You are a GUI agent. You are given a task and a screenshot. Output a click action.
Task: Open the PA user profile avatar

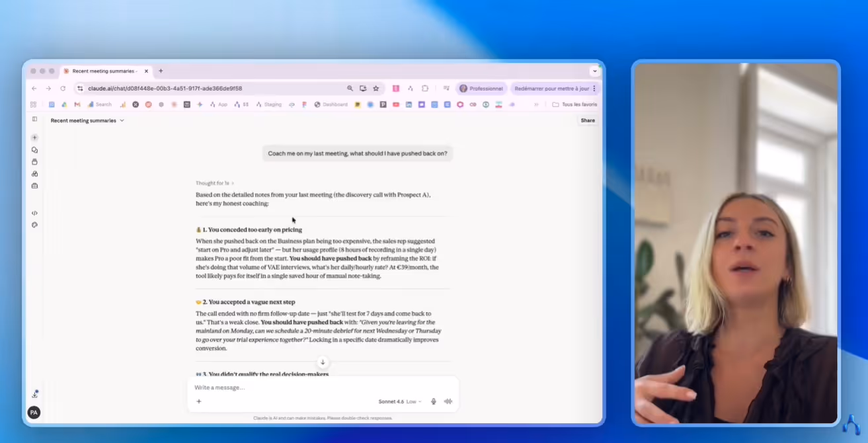tap(34, 413)
